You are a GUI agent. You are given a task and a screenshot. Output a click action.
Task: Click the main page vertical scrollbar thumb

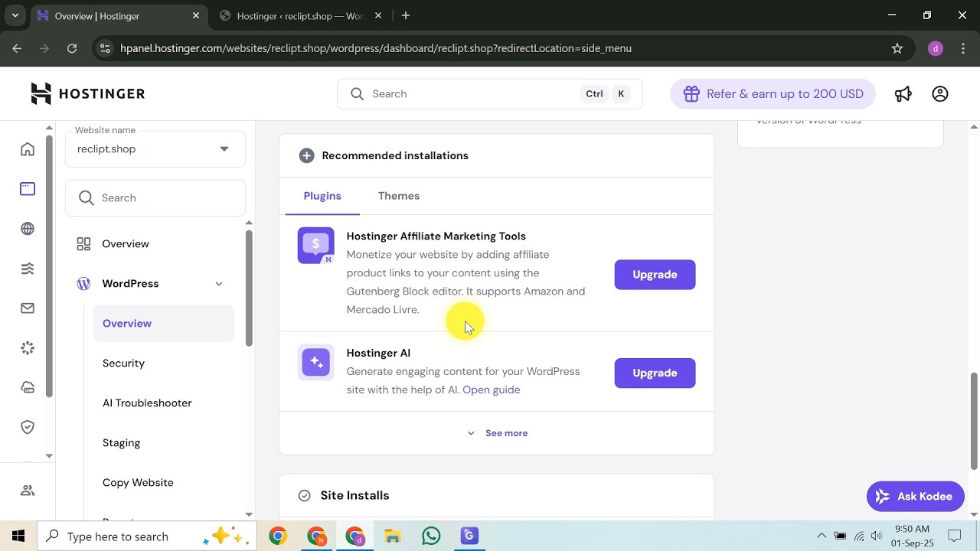(x=975, y=421)
